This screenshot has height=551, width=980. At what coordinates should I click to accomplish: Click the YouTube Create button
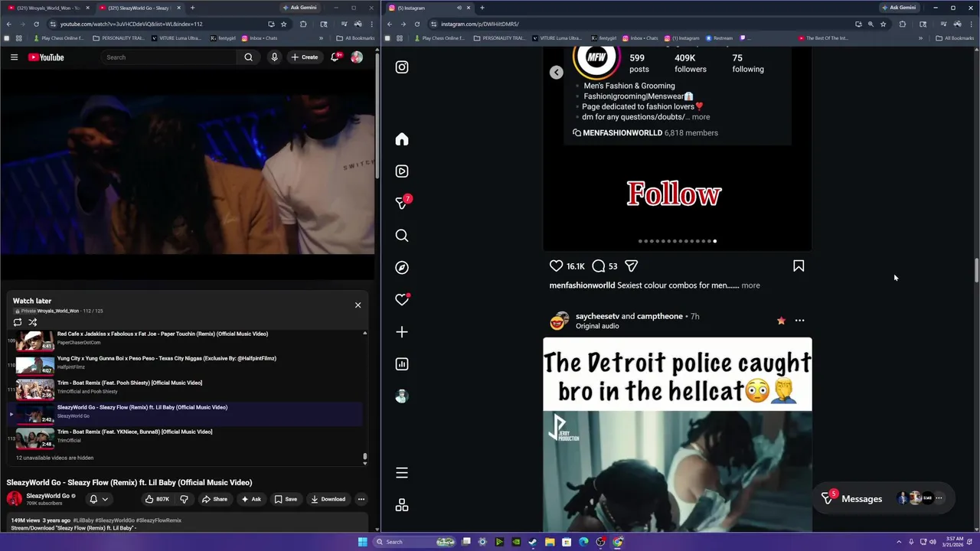click(304, 57)
